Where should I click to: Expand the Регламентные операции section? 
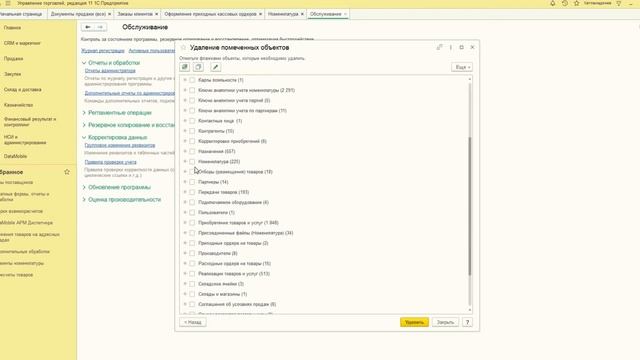(84, 113)
